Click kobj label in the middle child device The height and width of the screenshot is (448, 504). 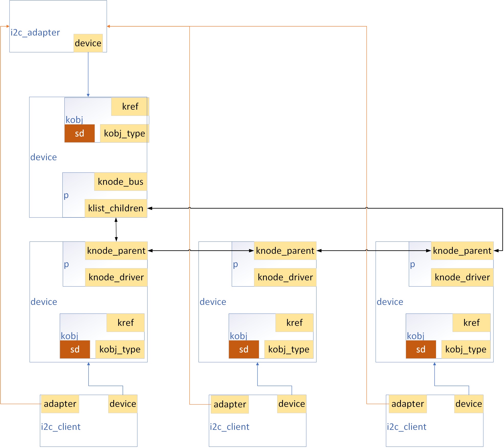[x=238, y=336]
